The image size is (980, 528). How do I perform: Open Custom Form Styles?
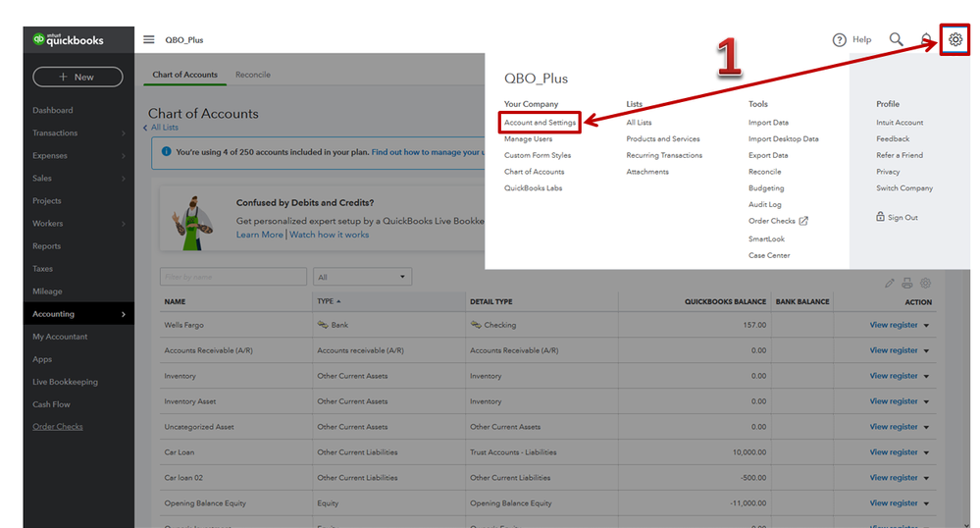[x=538, y=155]
